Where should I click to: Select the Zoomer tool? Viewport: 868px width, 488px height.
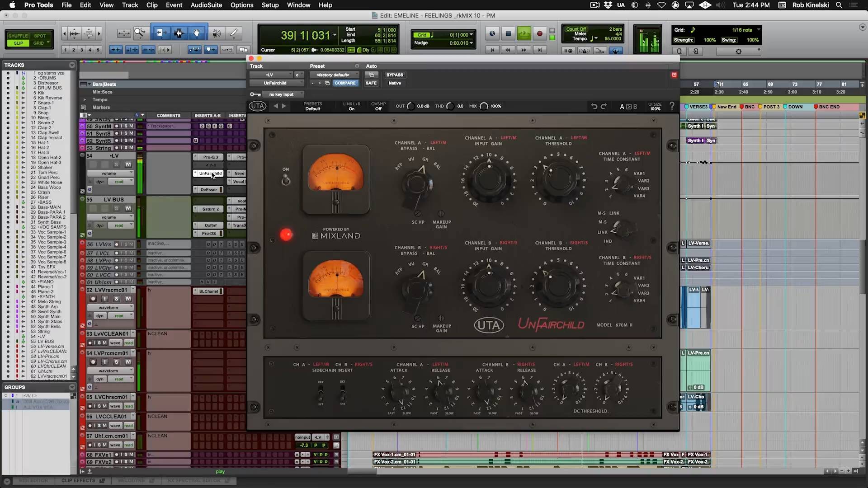point(140,33)
